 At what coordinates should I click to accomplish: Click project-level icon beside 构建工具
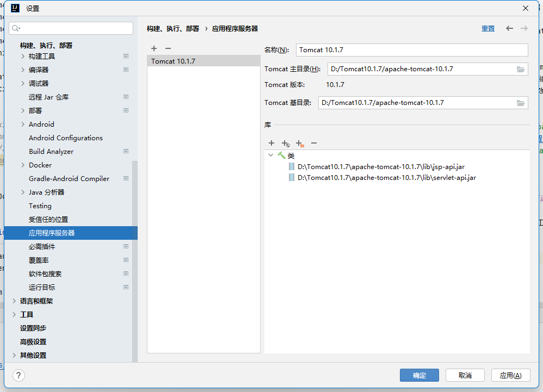[x=126, y=56]
